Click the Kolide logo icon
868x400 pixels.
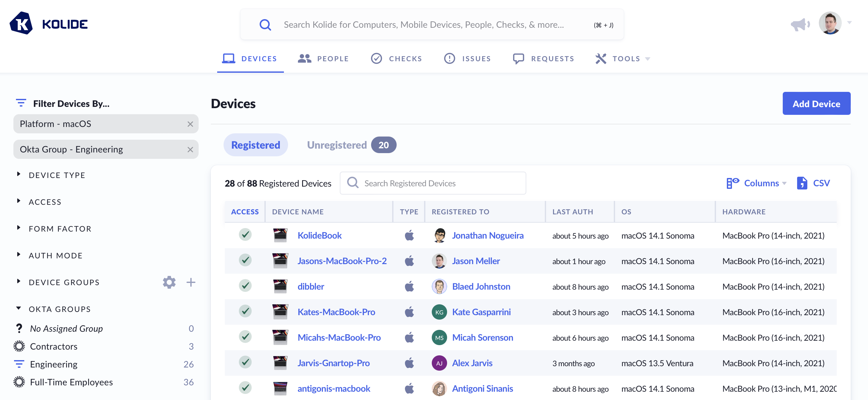click(x=21, y=24)
